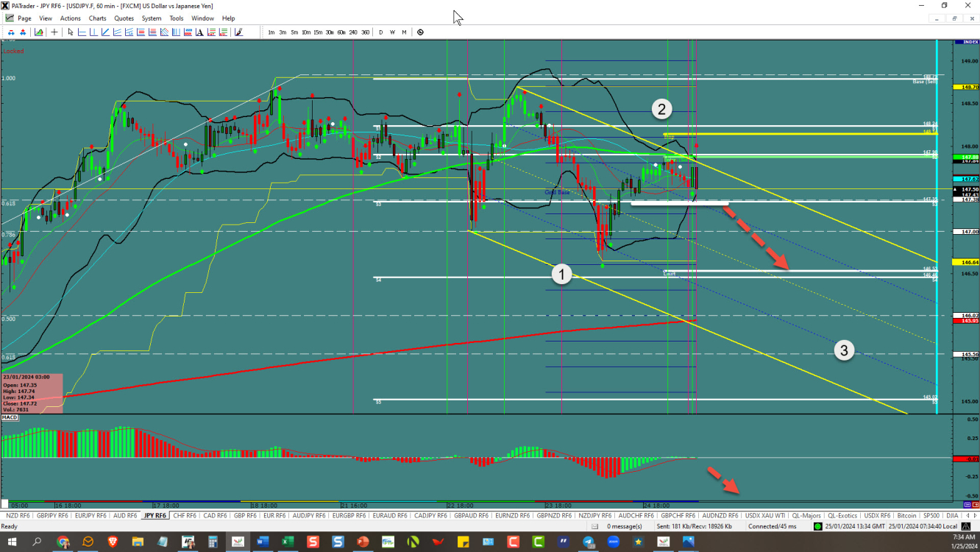Switch to the Bitcoin tab

(x=906, y=515)
